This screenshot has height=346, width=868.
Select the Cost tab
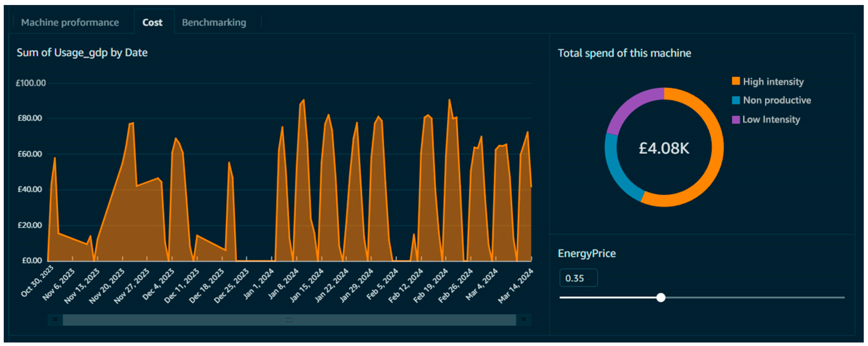tap(152, 22)
